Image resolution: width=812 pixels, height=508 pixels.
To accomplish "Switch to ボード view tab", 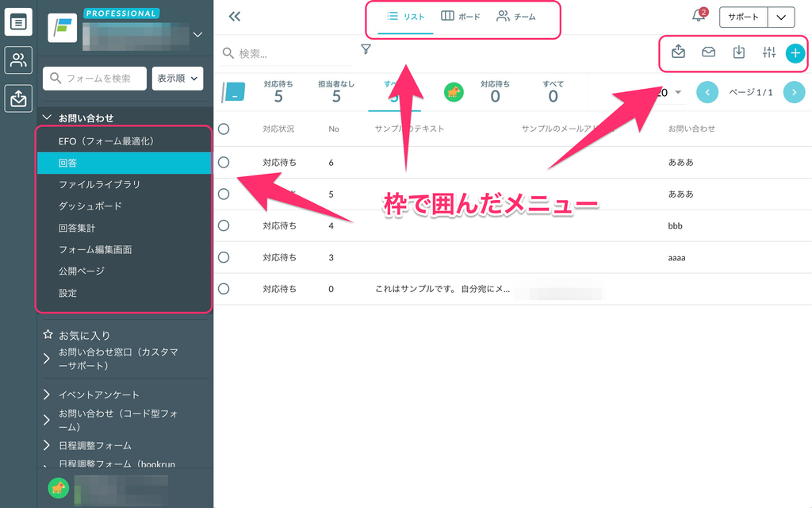I will (461, 17).
